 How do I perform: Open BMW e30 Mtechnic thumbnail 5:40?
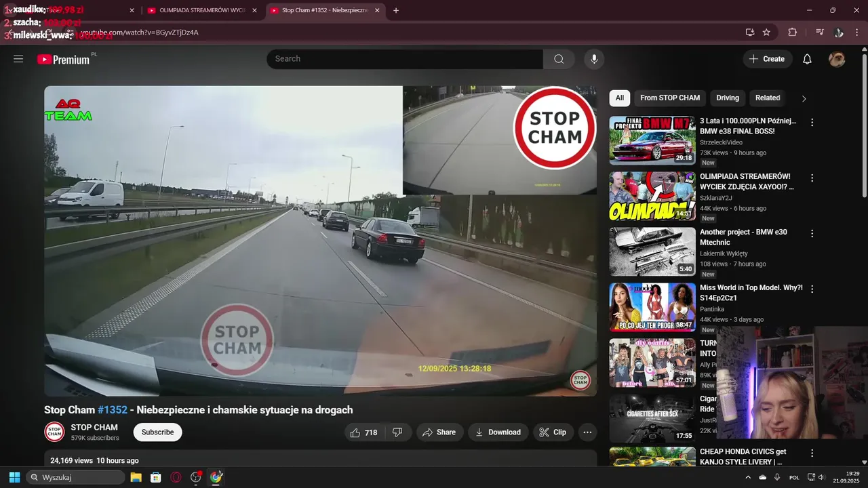pyautogui.click(x=652, y=251)
